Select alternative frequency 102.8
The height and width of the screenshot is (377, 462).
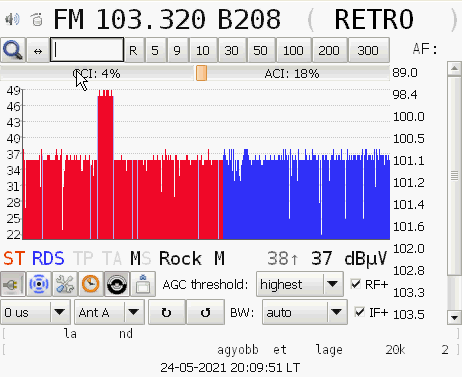pos(409,271)
